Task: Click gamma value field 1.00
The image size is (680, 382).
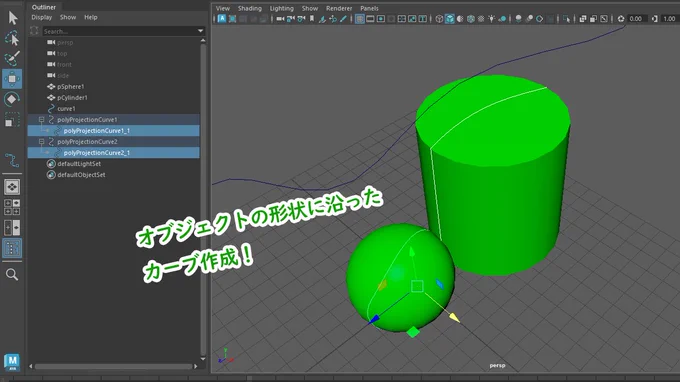Action: tap(669, 19)
